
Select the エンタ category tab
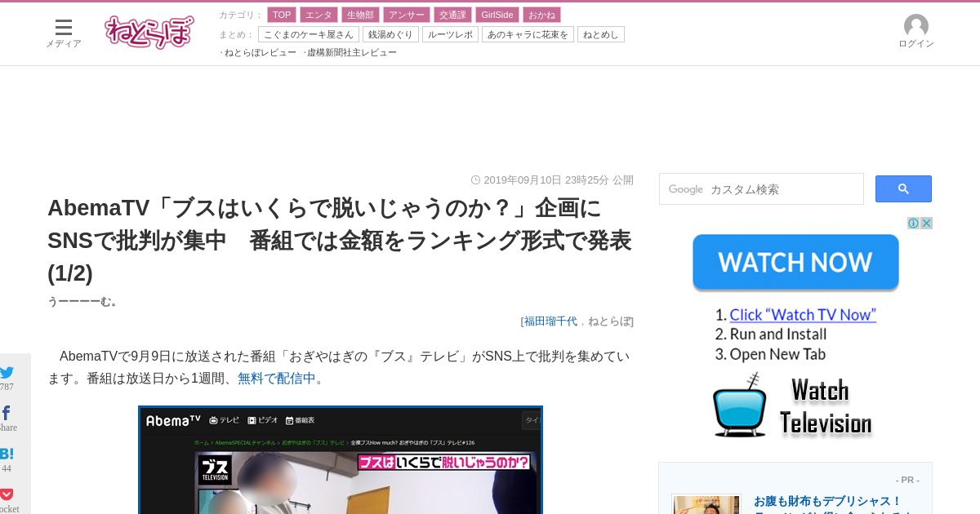(x=318, y=15)
